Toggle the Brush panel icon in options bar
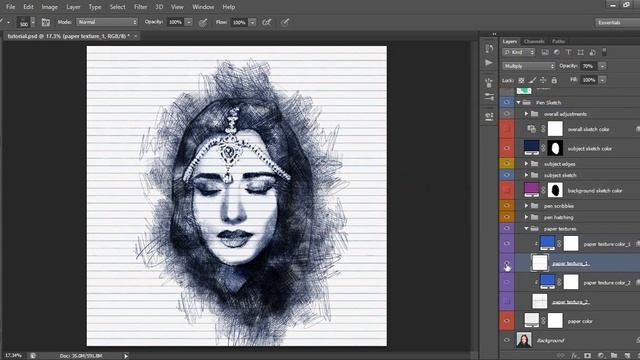Viewport: 640px width, 360px height. point(46,22)
